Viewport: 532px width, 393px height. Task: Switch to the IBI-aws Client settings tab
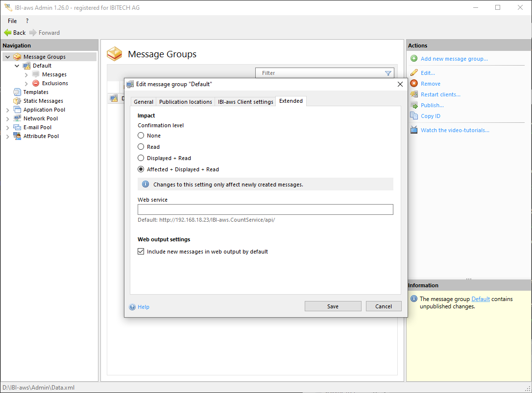pos(245,102)
